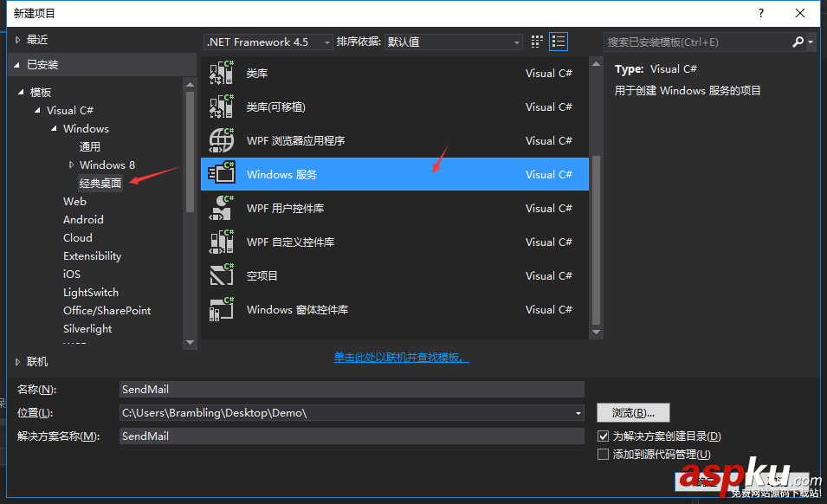Select the 类库(可移植) template name

click(x=276, y=107)
